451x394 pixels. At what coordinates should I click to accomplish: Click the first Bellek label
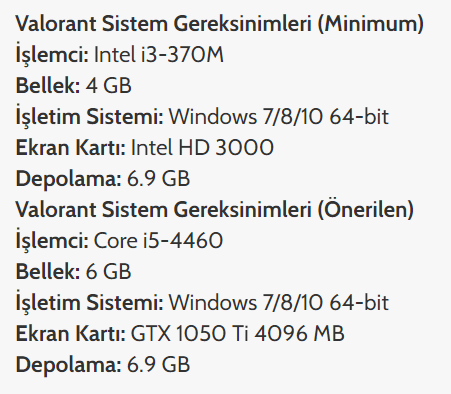click(48, 86)
